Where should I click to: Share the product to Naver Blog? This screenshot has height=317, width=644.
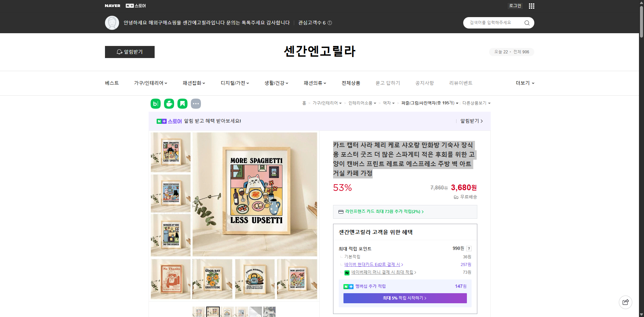pos(155,104)
